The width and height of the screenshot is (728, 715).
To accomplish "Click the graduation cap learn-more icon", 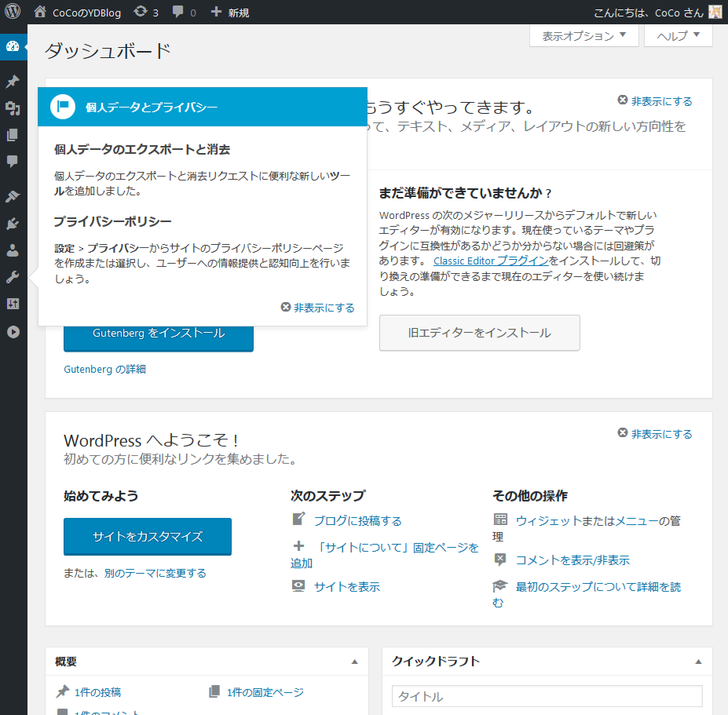I will pos(500,586).
